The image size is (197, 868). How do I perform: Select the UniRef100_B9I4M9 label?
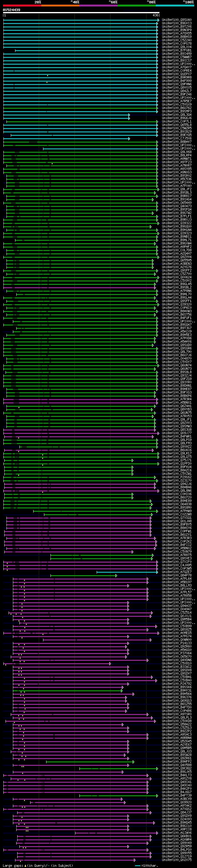[x=177, y=54]
